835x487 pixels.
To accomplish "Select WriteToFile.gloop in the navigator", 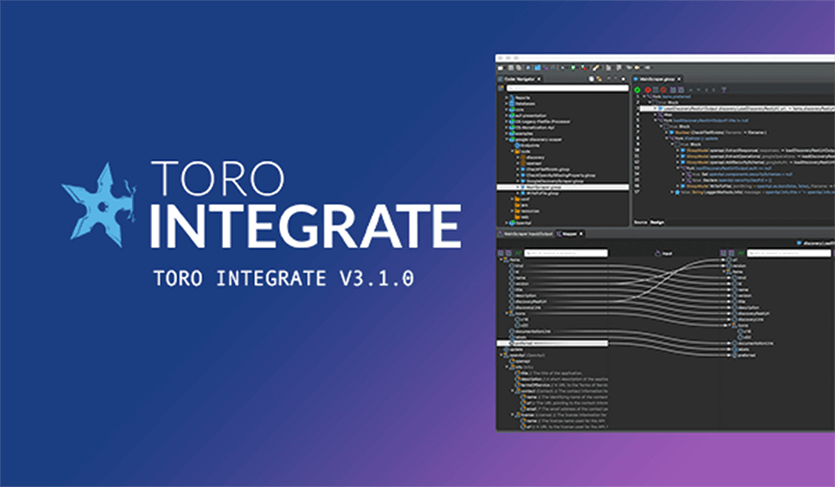I will coord(543,193).
